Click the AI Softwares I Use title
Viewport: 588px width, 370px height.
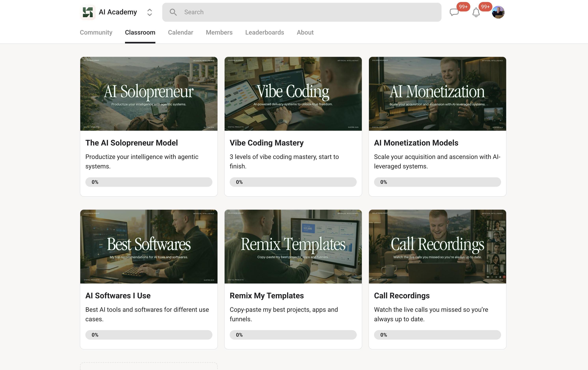click(118, 296)
